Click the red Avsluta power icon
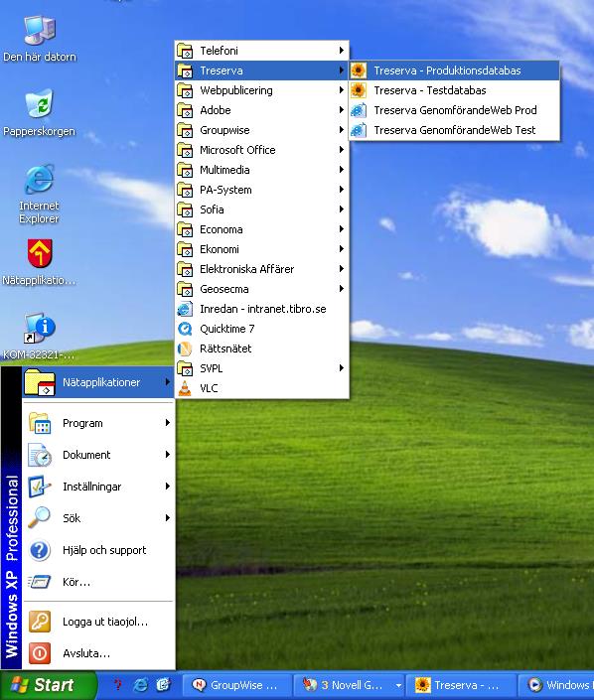594x700 pixels. [40, 653]
